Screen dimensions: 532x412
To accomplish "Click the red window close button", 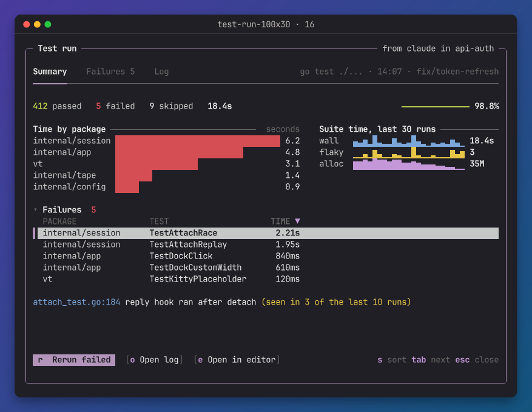I will [27, 24].
